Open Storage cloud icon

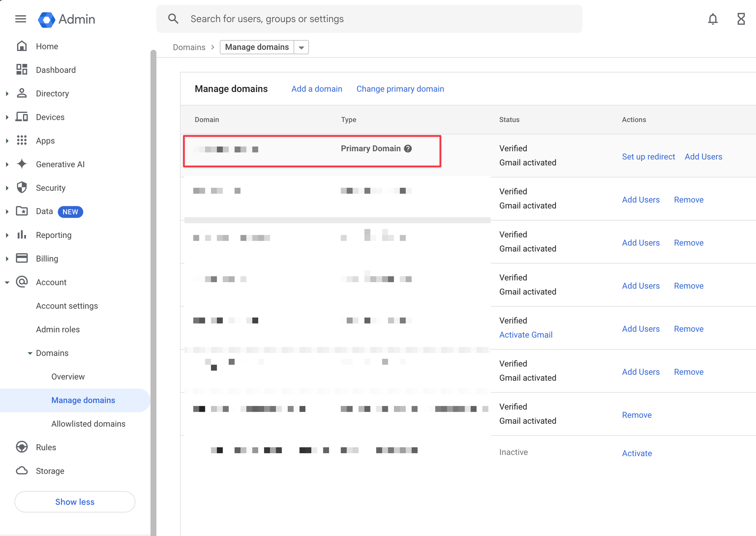pos(22,471)
